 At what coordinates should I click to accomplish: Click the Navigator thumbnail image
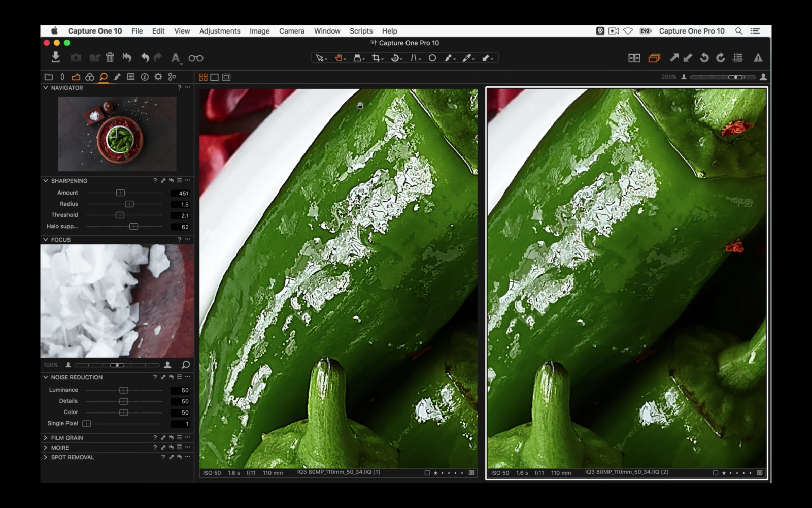pyautogui.click(x=117, y=133)
